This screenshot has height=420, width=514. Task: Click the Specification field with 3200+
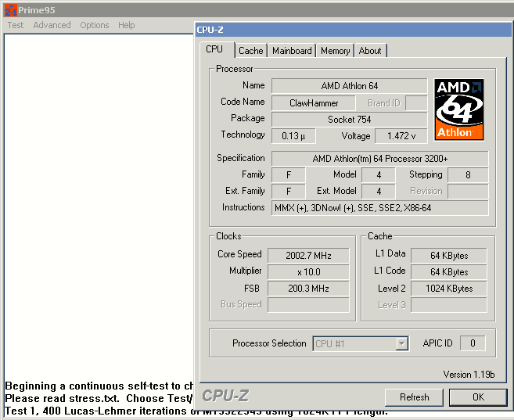380,159
